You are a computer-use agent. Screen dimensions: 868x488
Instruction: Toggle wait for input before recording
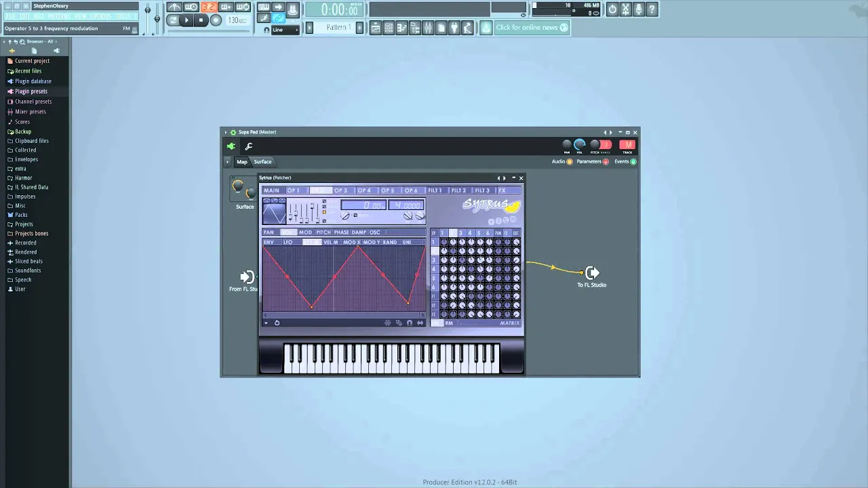pos(191,7)
